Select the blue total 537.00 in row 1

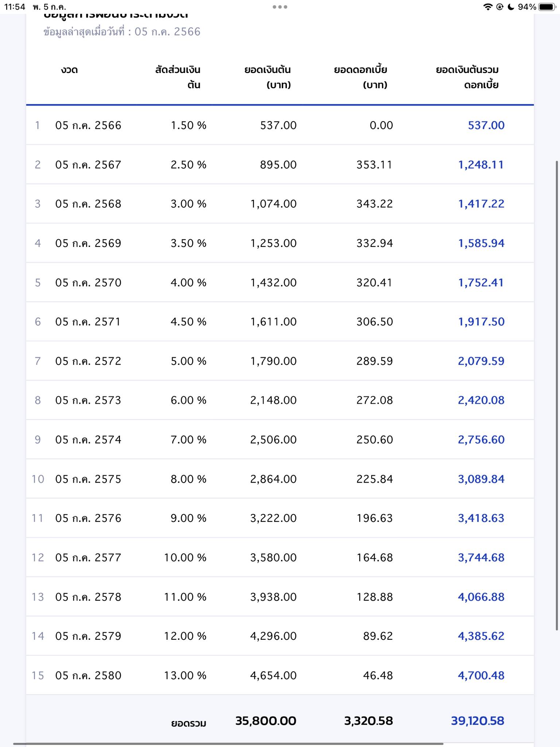point(486,125)
